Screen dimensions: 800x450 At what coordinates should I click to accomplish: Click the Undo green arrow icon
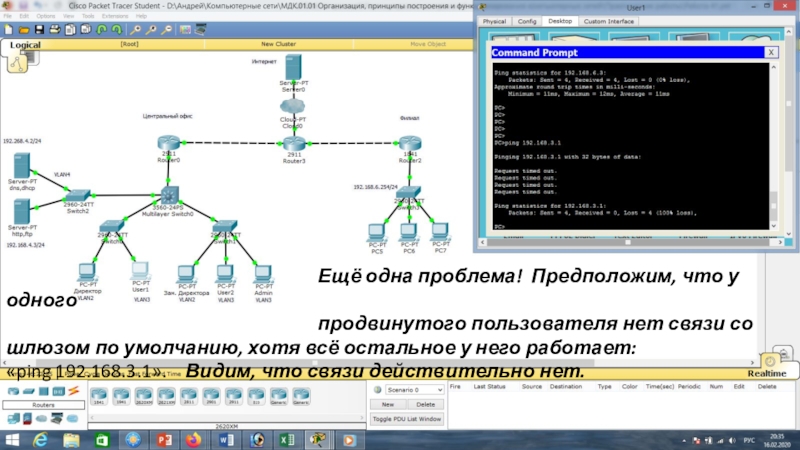pos(102,30)
